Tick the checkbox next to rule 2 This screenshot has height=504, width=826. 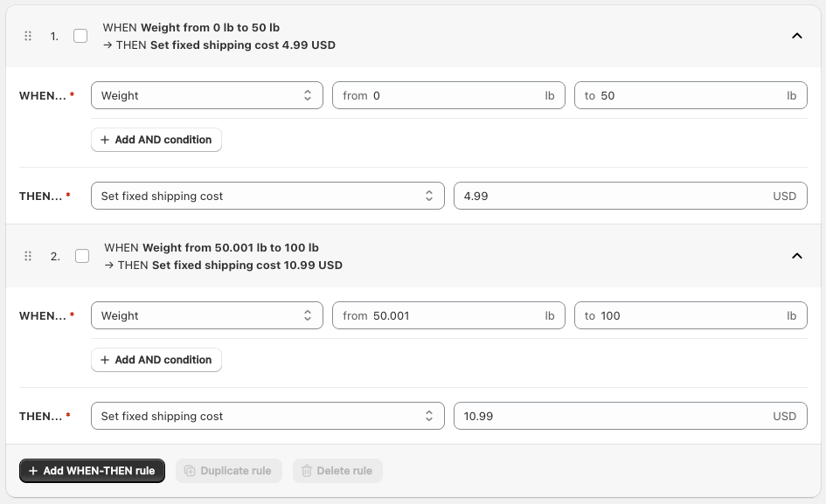click(82, 256)
